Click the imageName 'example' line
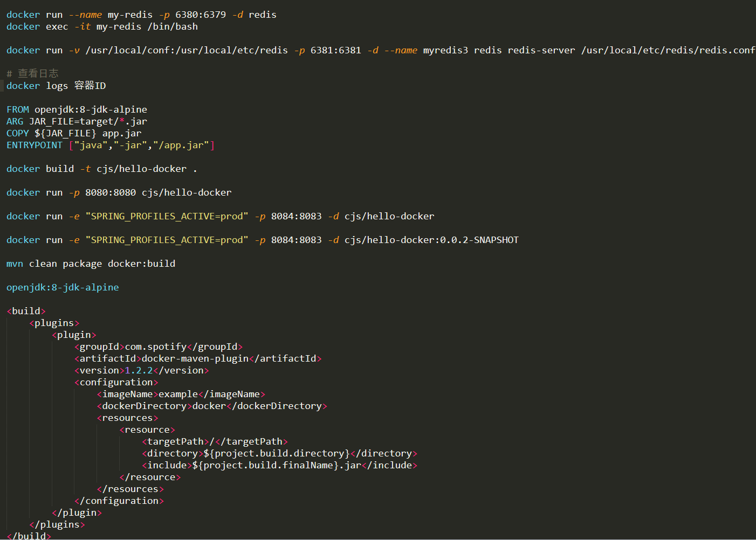The height and width of the screenshot is (540, 756). click(x=181, y=394)
